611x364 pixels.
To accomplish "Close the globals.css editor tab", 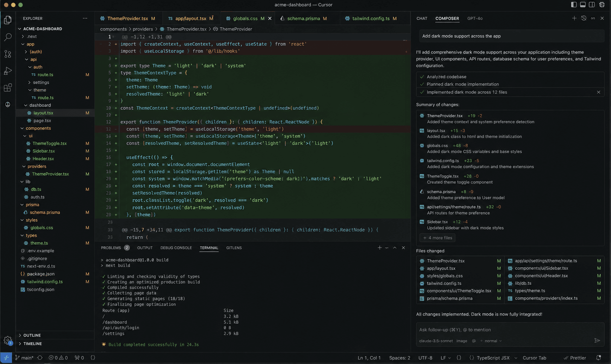I will tap(270, 18).
